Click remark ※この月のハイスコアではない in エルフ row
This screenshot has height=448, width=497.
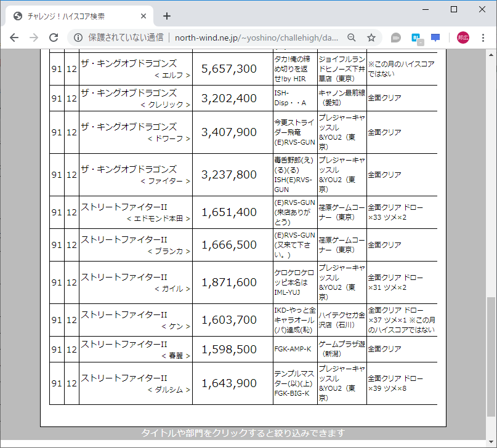pos(402,69)
